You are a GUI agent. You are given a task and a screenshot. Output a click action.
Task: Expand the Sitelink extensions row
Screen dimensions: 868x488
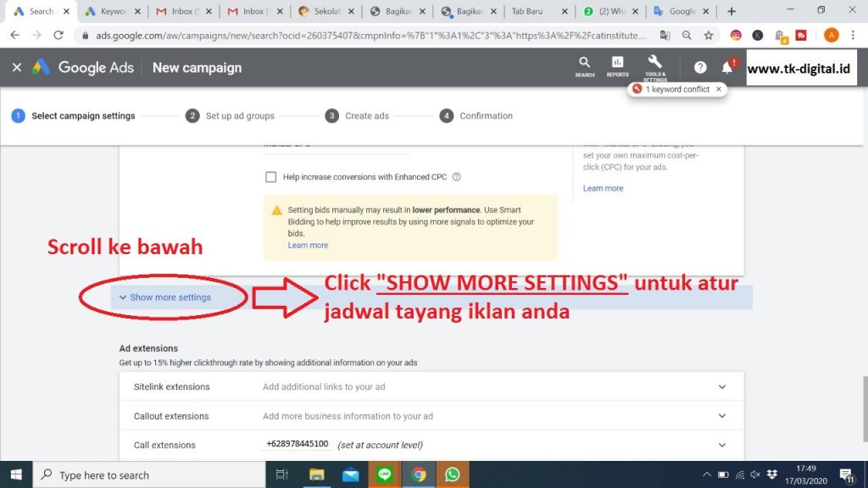point(721,387)
